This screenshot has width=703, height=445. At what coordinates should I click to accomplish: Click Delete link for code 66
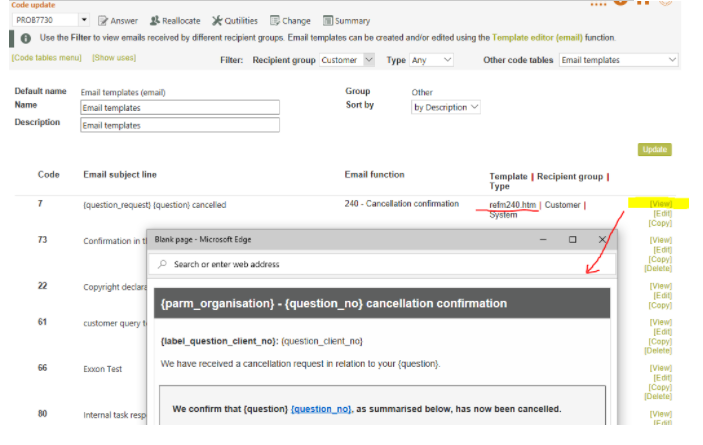(658, 397)
